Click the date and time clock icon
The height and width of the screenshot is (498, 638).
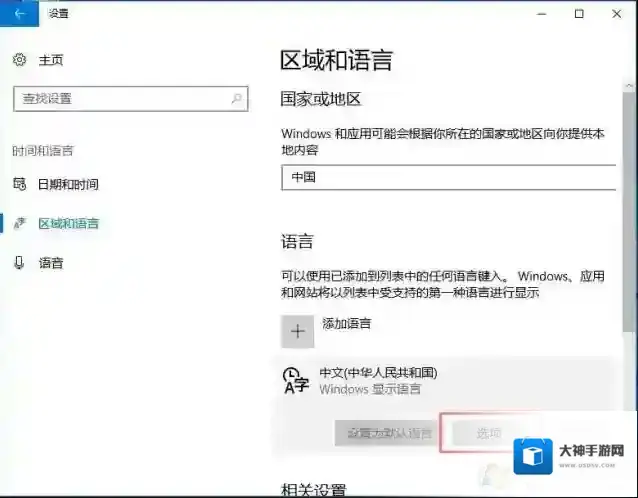coord(20,184)
